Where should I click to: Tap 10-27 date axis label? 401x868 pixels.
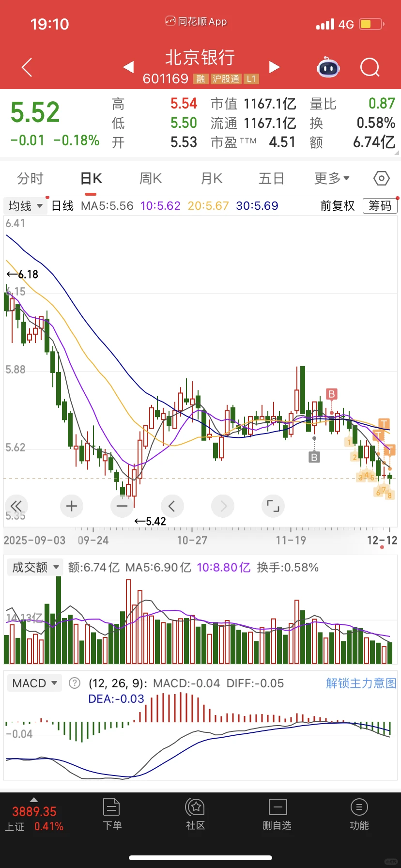point(192,540)
